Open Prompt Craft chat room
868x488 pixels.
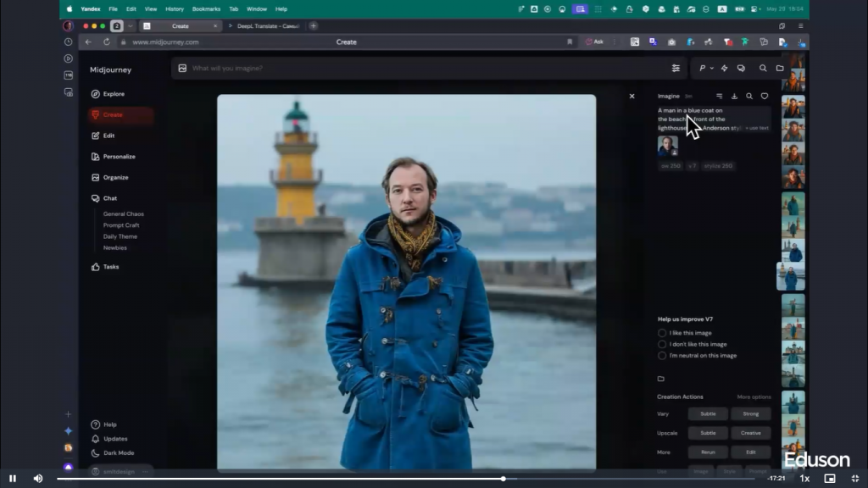(121, 225)
